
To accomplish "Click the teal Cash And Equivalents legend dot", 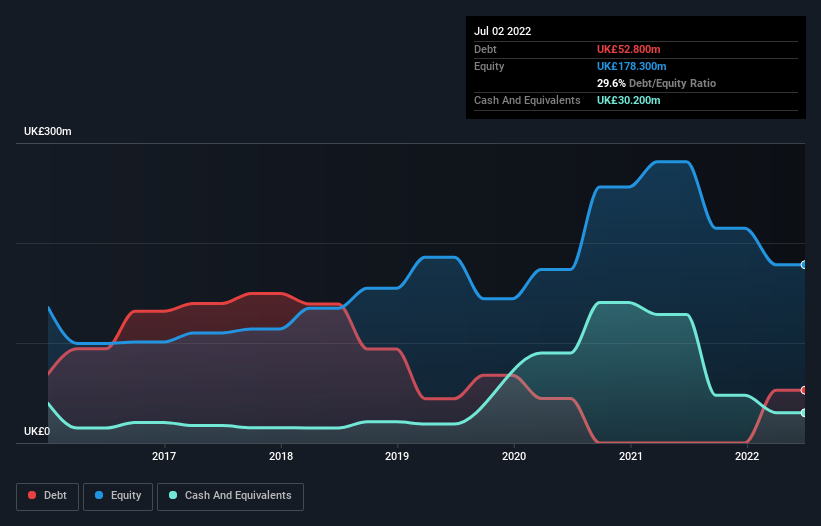I will point(173,495).
